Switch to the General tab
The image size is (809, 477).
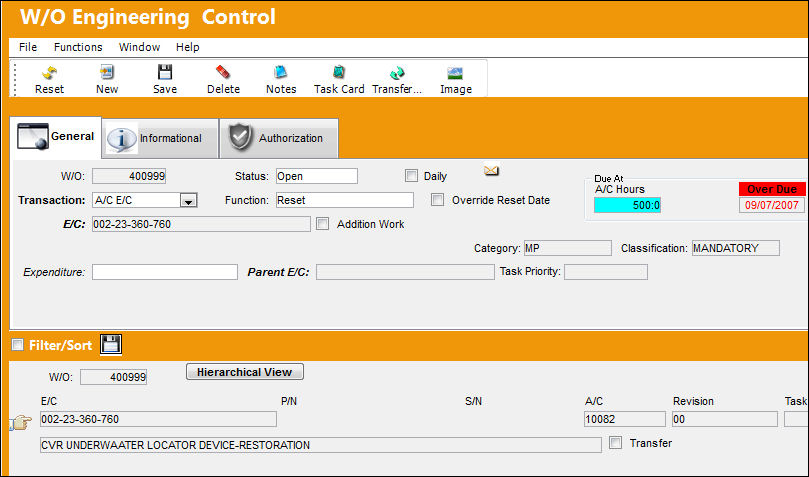55,137
